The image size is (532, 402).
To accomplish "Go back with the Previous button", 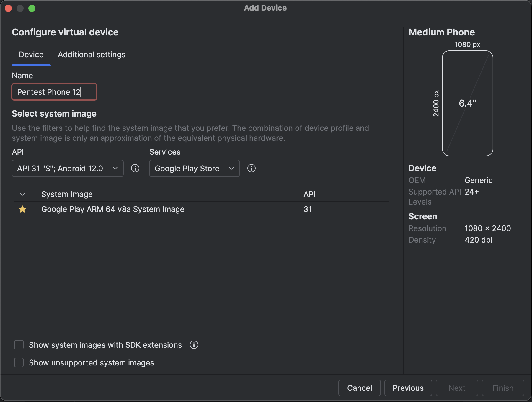I will pos(408,388).
